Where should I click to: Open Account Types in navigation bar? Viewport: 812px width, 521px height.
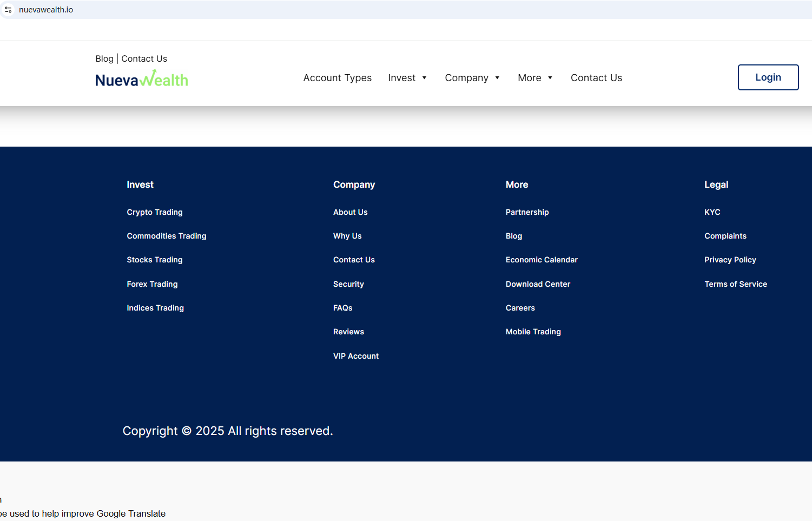(337, 78)
